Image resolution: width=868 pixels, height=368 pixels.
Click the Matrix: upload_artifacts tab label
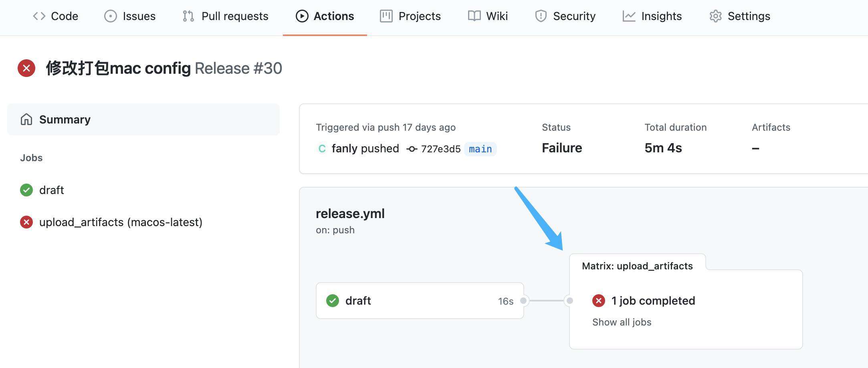637,266
